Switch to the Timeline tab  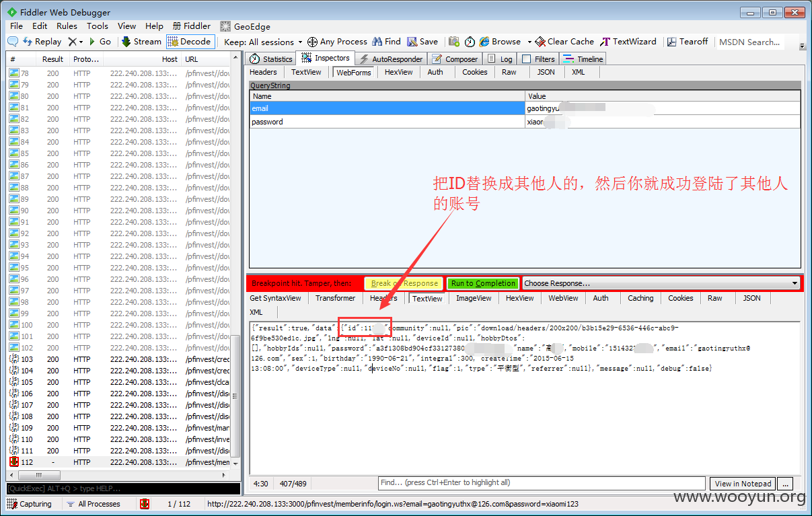(583, 59)
